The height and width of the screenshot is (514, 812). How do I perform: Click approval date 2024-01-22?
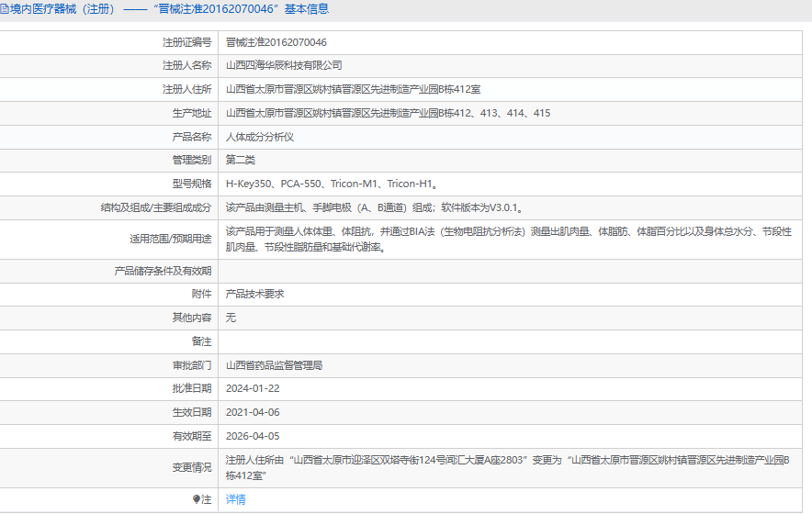[253, 388]
